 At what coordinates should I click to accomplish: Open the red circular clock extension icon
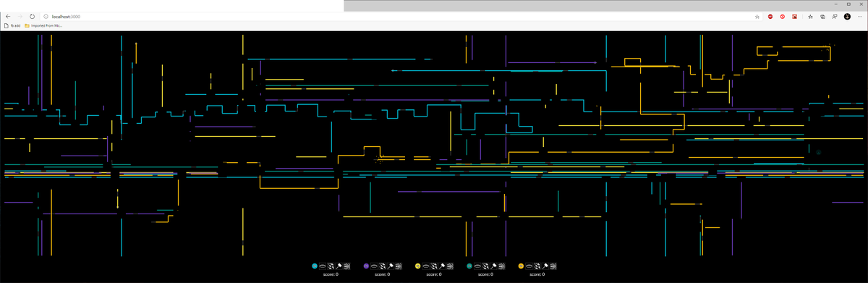[x=783, y=17]
